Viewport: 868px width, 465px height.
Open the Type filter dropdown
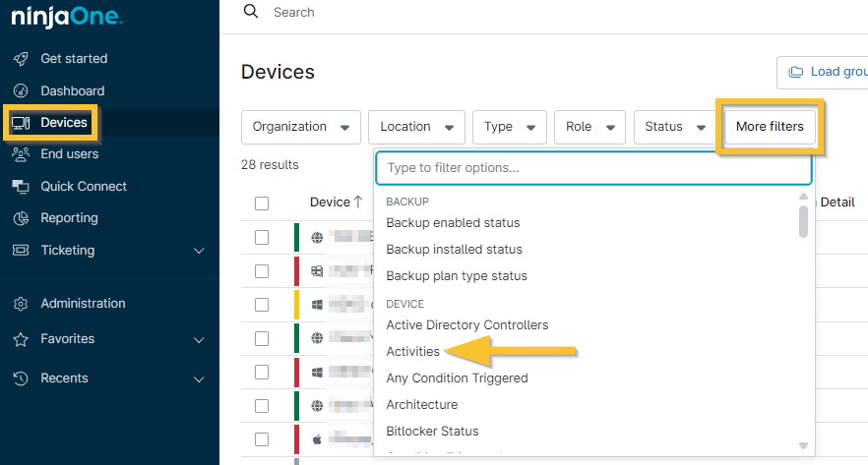[x=510, y=127]
